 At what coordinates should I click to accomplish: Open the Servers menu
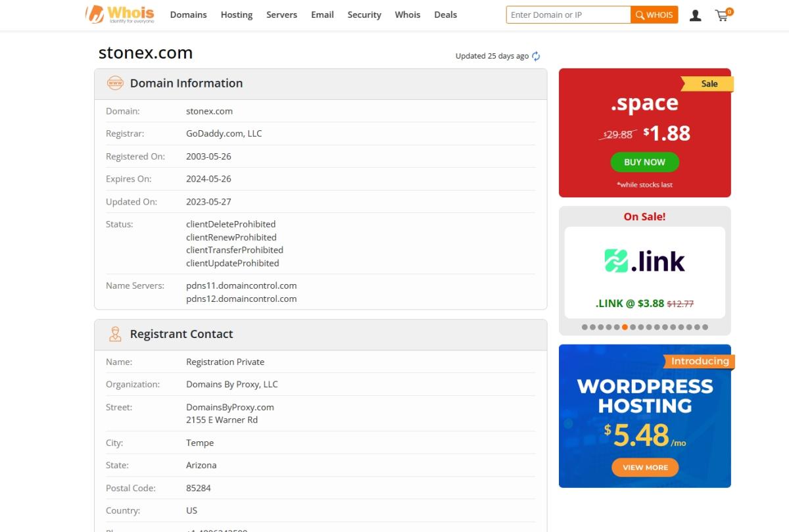click(281, 14)
